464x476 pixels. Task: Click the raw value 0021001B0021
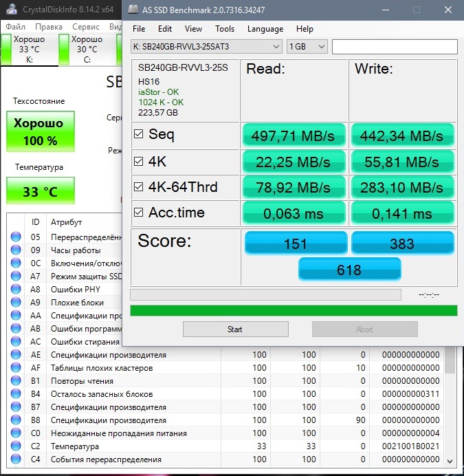(410, 446)
